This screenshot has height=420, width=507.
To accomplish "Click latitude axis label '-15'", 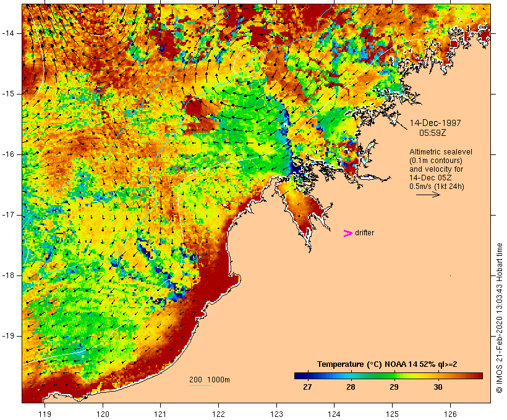I will [x=8, y=94].
